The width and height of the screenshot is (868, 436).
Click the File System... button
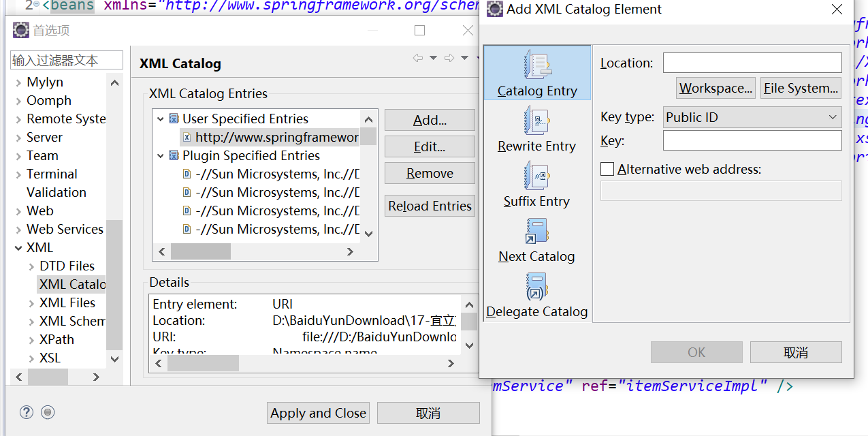[801, 88]
